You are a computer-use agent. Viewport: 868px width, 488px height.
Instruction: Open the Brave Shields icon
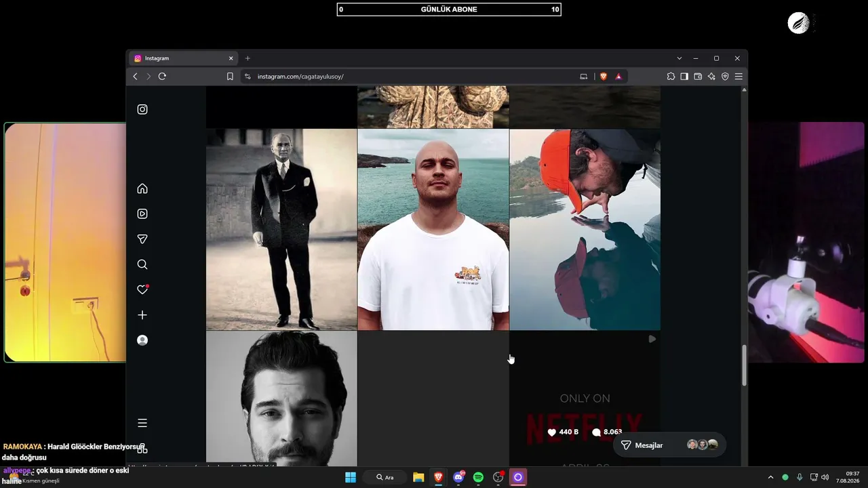(x=604, y=77)
